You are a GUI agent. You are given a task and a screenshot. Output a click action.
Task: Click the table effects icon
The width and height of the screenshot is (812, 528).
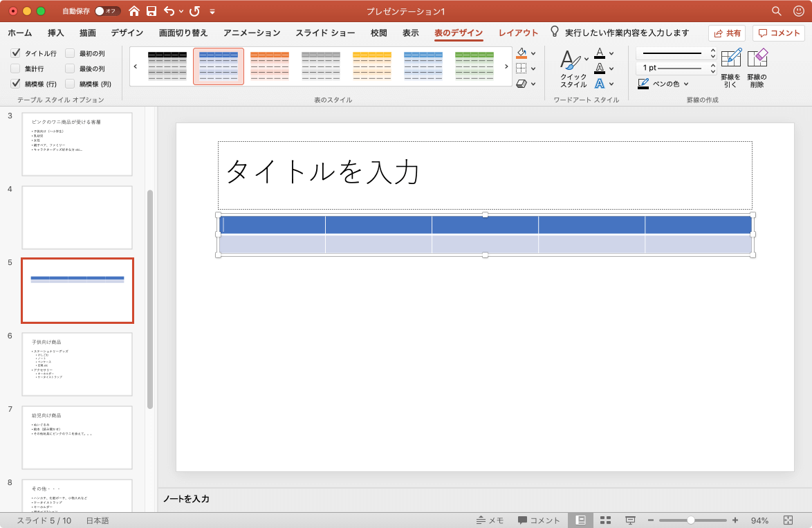click(522, 84)
